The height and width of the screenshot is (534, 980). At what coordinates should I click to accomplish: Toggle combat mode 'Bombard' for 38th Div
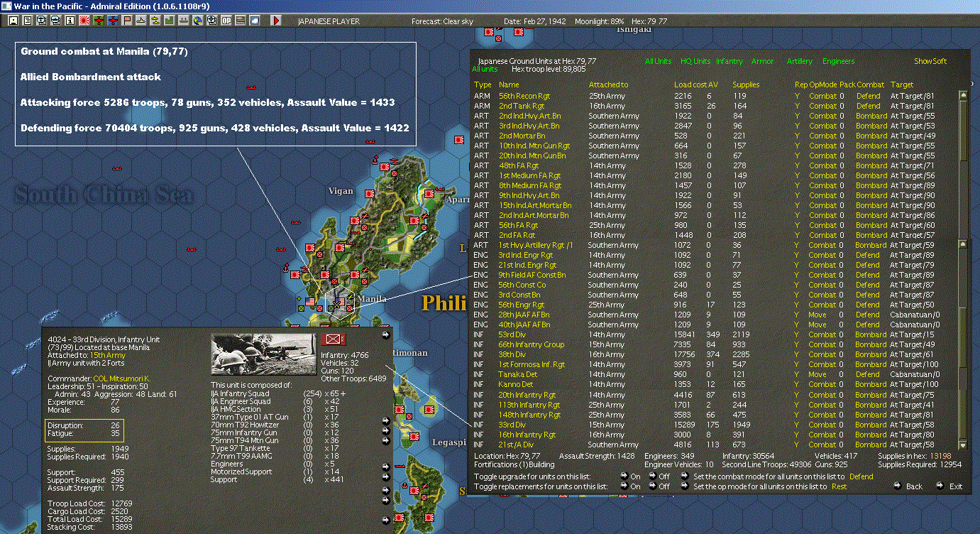[x=871, y=354]
